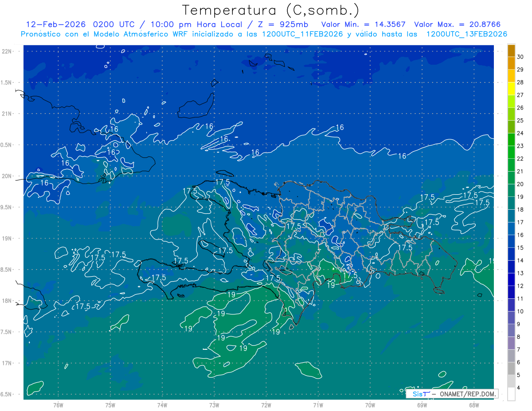Click green legend swatch between 22 and 23
532x411 pixels.
(511, 153)
